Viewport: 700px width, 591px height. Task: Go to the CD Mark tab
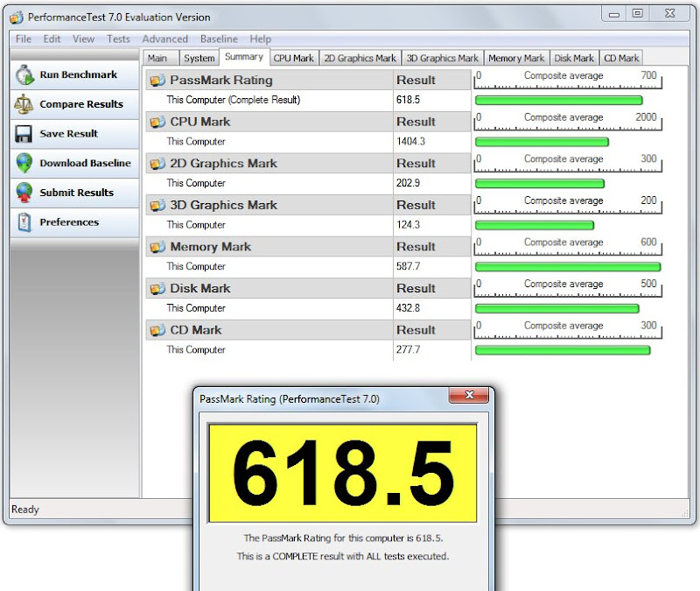click(x=621, y=58)
